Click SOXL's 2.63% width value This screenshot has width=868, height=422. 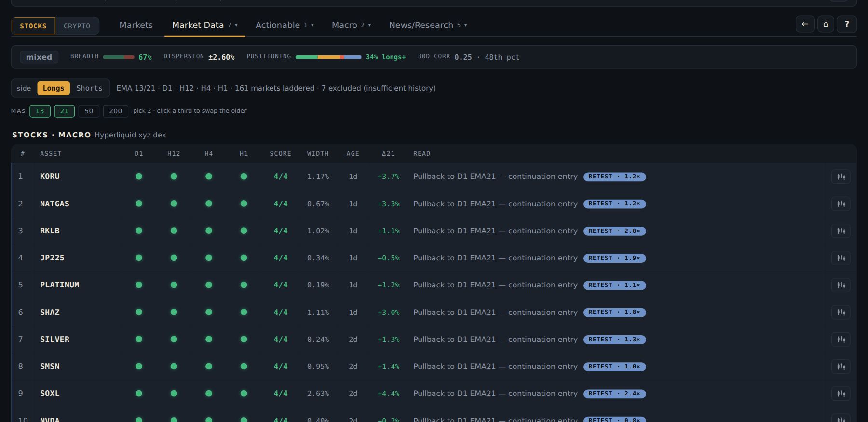click(x=318, y=394)
